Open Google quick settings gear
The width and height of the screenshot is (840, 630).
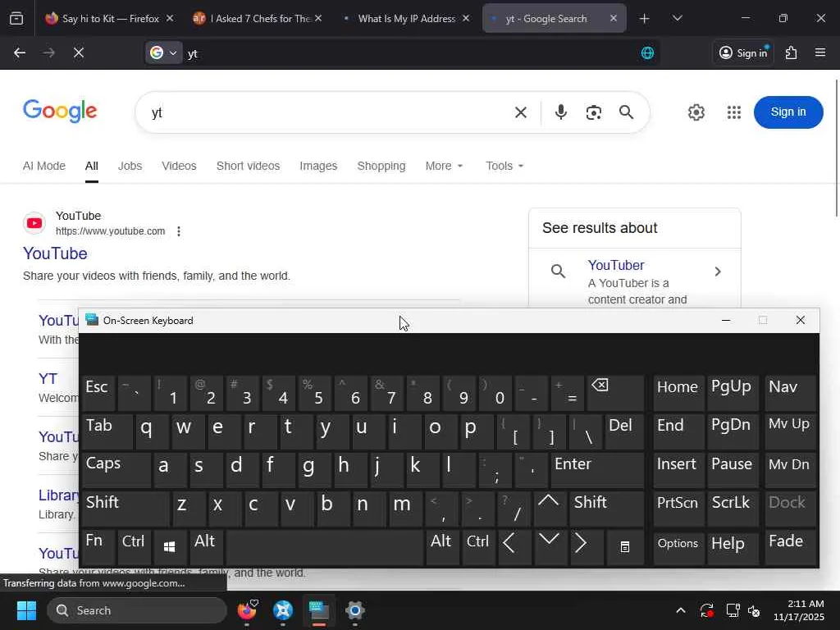pos(696,112)
